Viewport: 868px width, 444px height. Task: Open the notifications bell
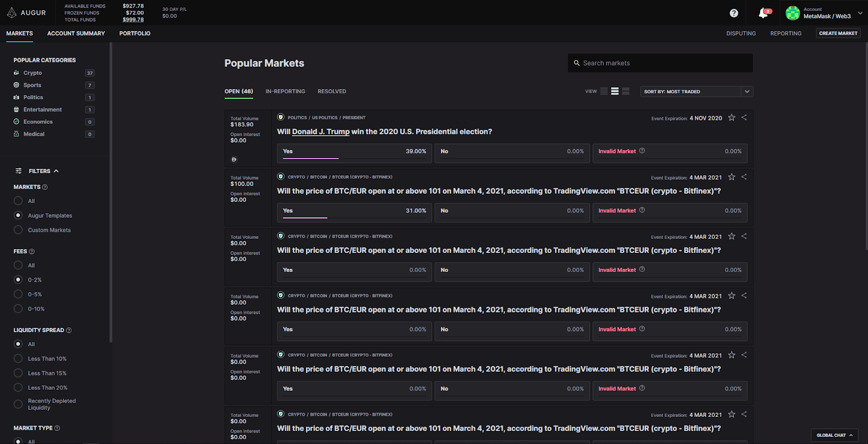(x=763, y=13)
